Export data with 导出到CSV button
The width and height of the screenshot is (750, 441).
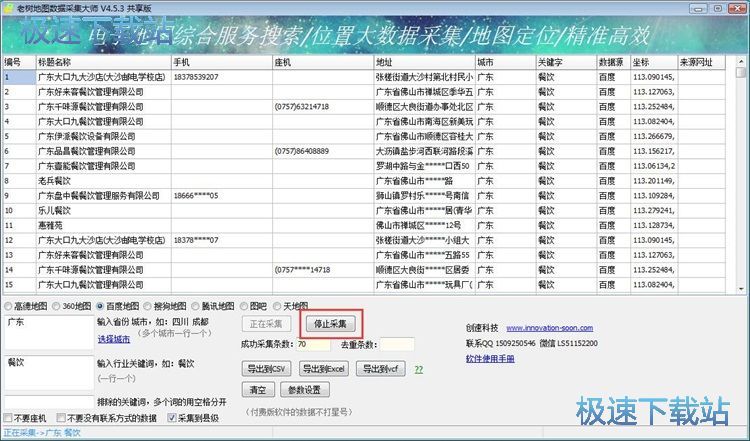pyautogui.click(x=266, y=369)
